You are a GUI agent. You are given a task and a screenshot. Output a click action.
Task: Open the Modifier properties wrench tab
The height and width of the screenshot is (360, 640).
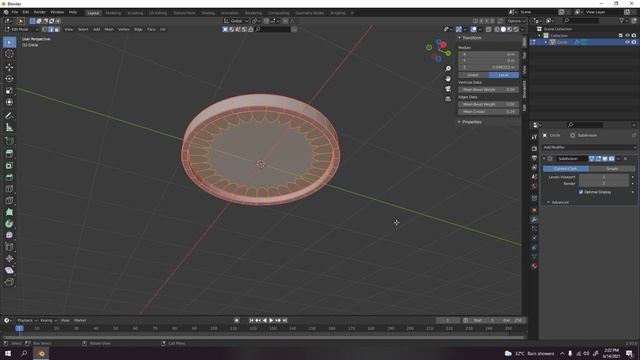point(534,220)
